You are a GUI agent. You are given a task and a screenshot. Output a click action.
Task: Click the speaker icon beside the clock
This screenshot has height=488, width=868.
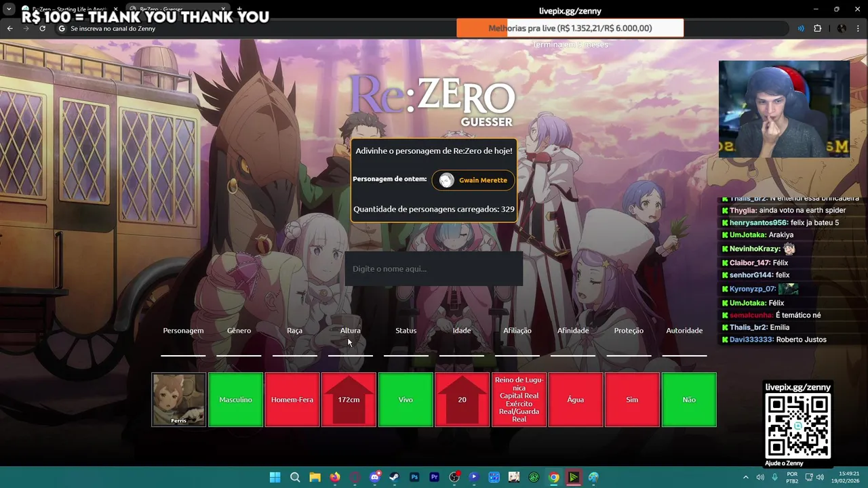(820, 477)
